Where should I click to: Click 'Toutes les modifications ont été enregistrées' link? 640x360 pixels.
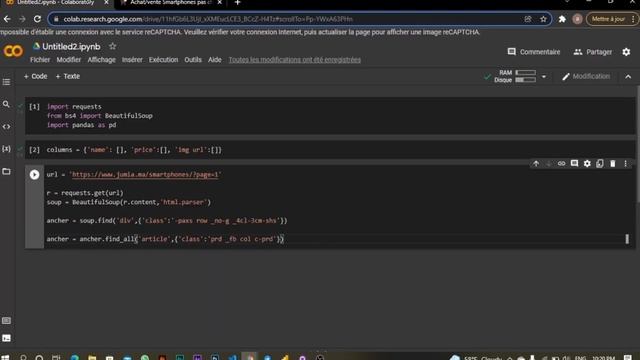(295, 60)
